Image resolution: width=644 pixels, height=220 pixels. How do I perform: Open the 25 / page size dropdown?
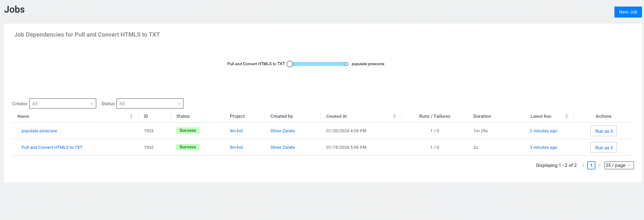coord(619,165)
